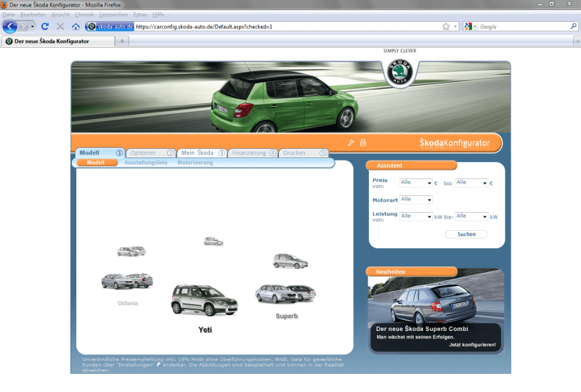Click the search magnifier icon

tap(573, 26)
